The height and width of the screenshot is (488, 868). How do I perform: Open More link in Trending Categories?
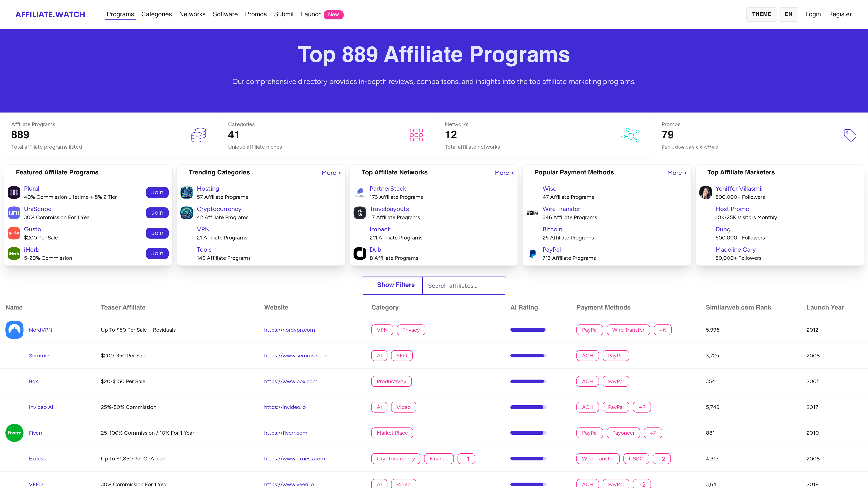click(x=331, y=173)
